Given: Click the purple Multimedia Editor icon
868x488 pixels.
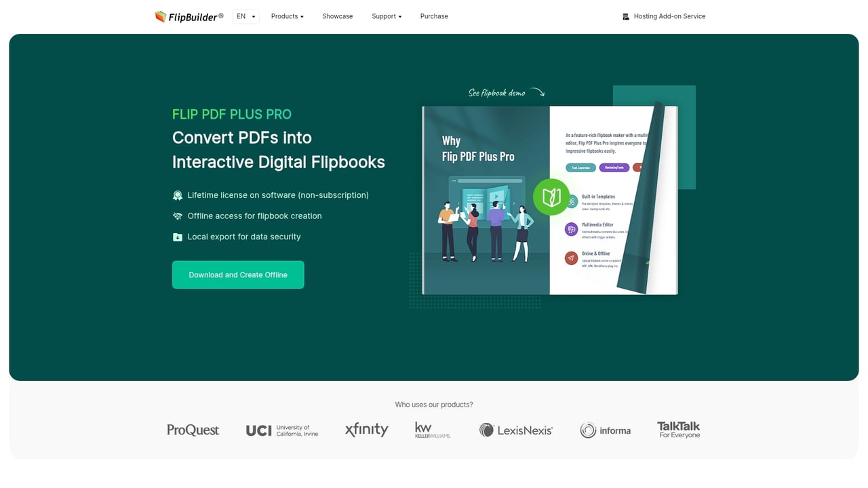Looking at the screenshot, I should click(571, 229).
